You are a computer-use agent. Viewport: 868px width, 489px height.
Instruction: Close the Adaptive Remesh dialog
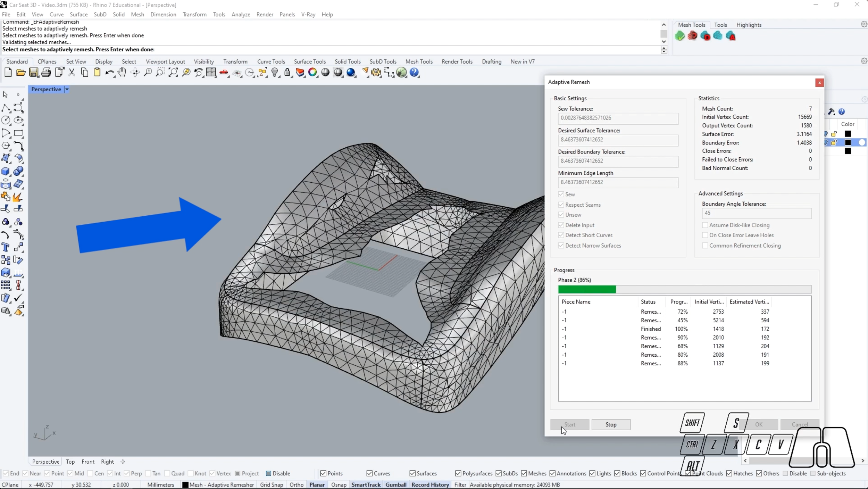pyautogui.click(x=819, y=83)
